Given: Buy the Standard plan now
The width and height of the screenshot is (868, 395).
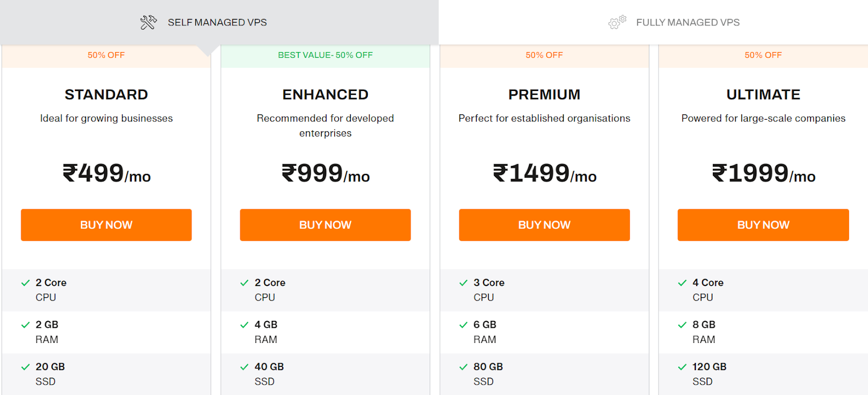Looking at the screenshot, I should tap(106, 225).
